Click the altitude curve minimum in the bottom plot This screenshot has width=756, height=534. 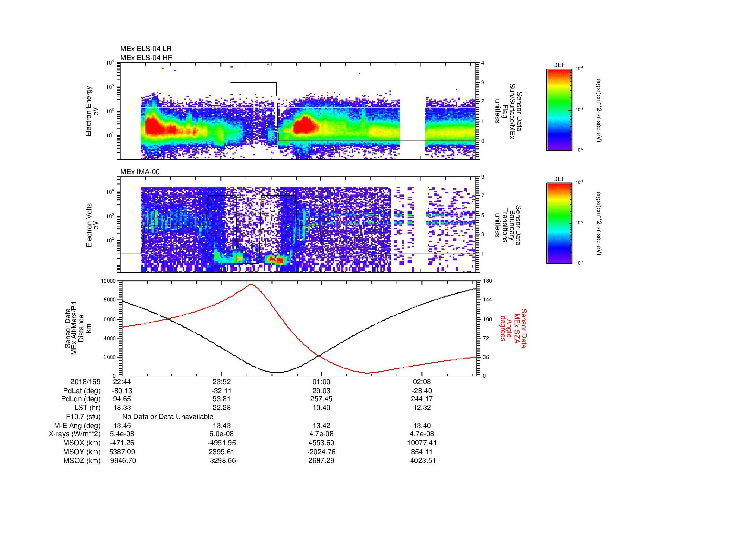[277, 372]
